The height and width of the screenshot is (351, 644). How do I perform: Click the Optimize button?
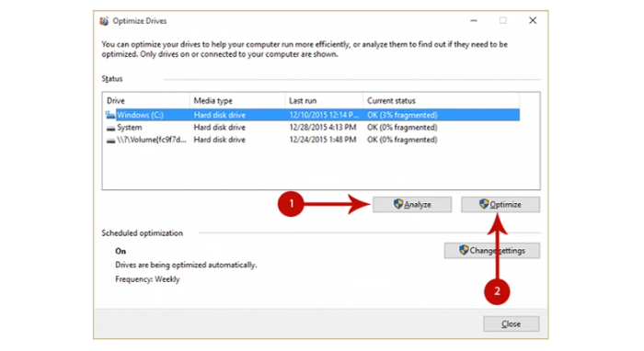500,204
